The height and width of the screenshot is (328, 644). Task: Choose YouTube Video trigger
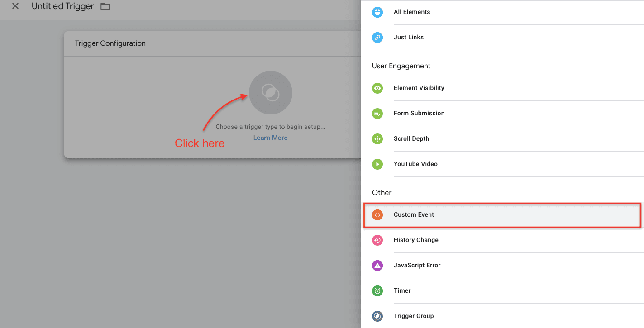click(502, 164)
